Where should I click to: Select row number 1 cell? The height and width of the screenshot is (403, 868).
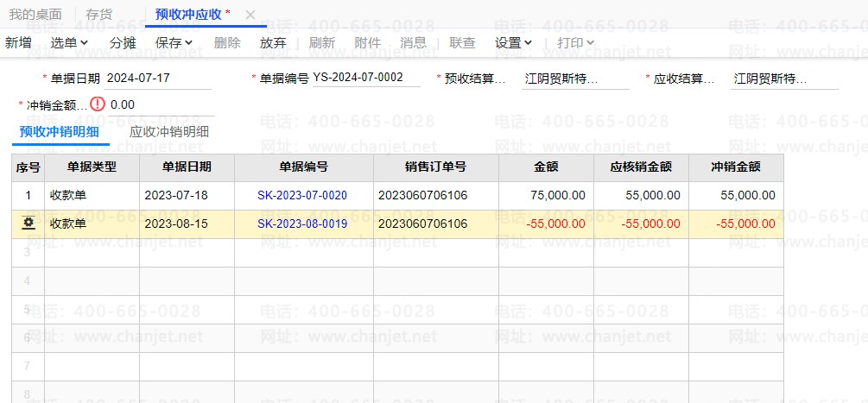(x=29, y=196)
